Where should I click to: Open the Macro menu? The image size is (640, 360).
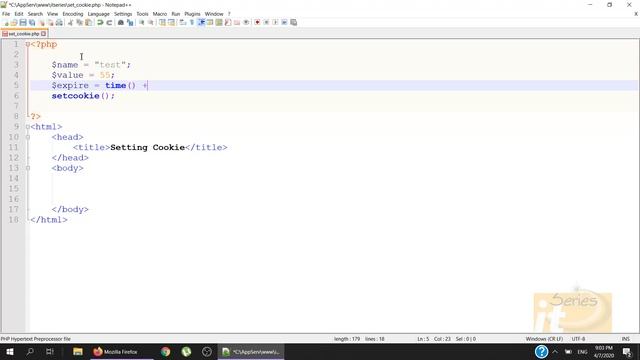160,14
